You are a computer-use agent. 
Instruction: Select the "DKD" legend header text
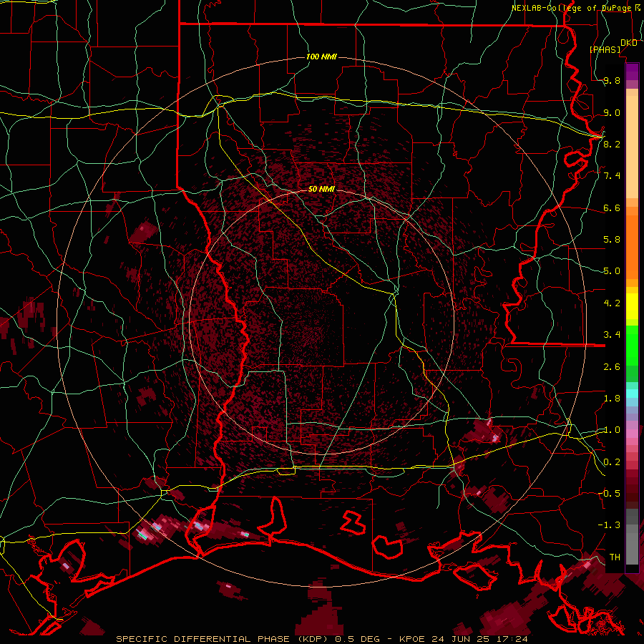629,43
